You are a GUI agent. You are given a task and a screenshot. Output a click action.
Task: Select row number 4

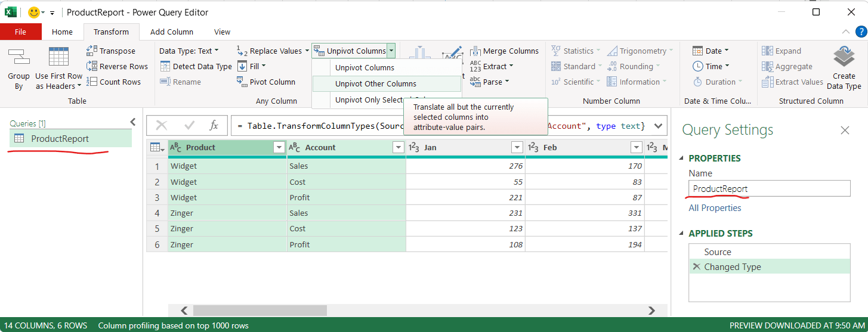[x=157, y=213]
